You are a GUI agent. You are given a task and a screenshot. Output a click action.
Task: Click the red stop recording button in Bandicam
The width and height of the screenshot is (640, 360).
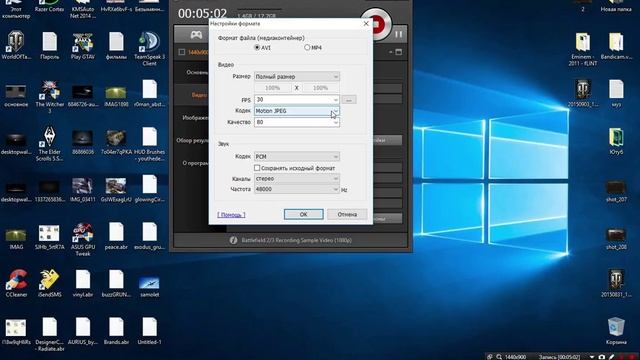click(x=380, y=24)
